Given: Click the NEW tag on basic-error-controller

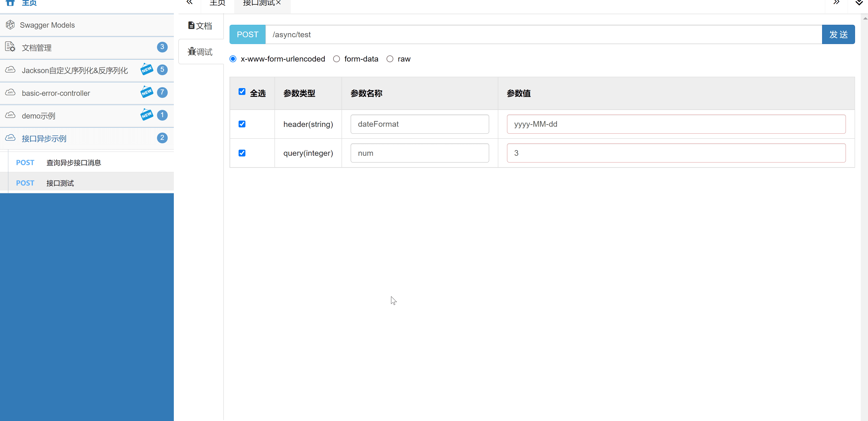Looking at the screenshot, I should coord(147,92).
